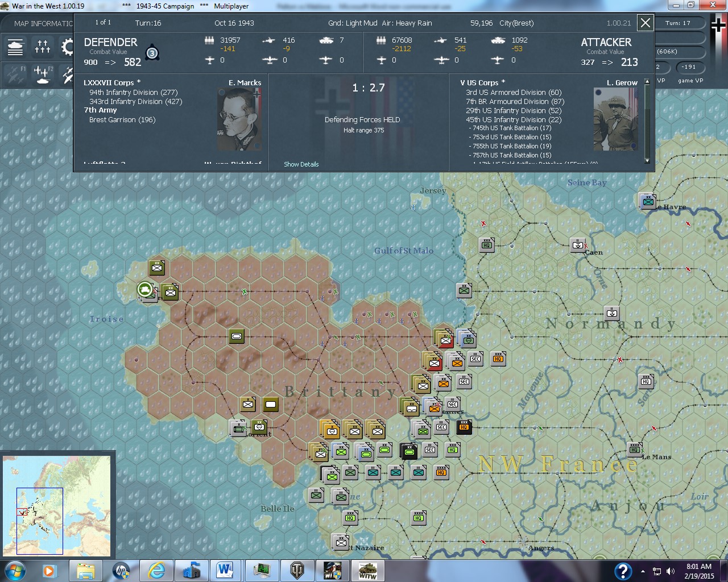The height and width of the screenshot is (582, 728).
Task: Select 343rd Infantry Division entry
Action: 136,102
